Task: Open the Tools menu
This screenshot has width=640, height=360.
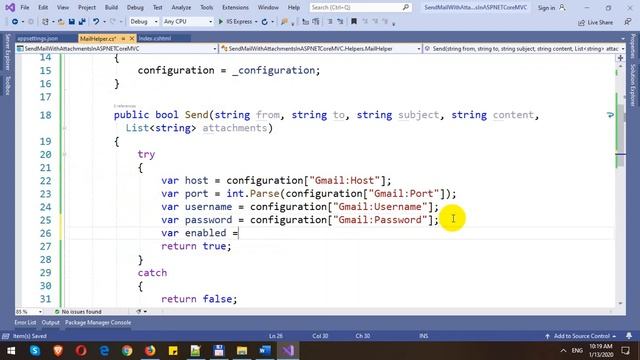Action: coord(207,7)
